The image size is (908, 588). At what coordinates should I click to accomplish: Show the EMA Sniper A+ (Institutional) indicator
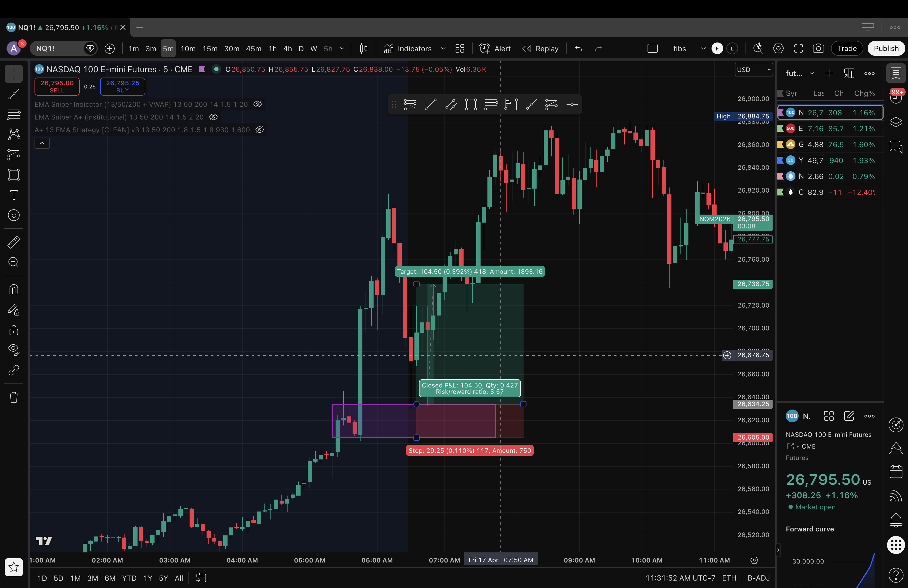[214, 117]
